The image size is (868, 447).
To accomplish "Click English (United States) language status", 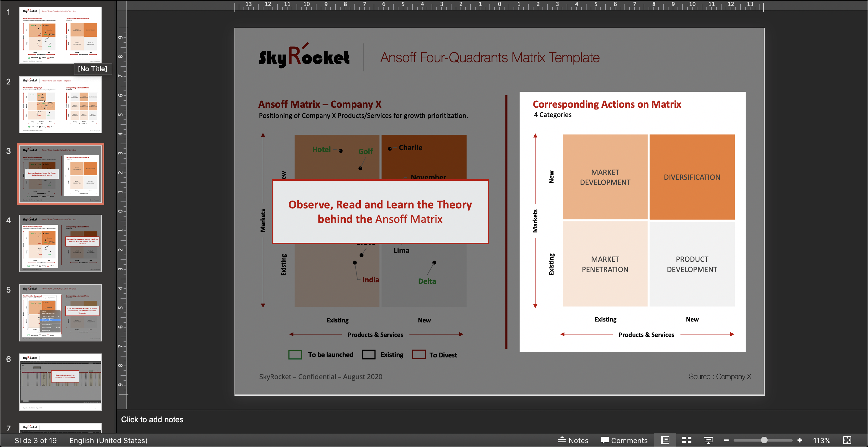I will pos(108,440).
